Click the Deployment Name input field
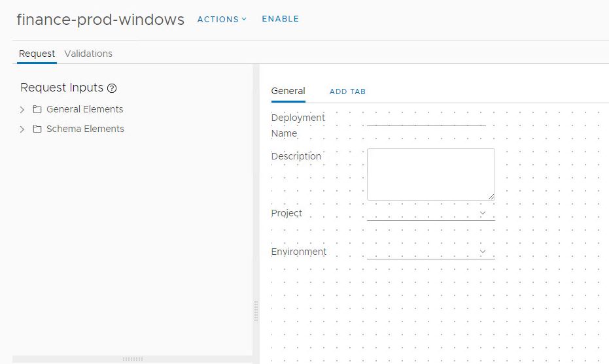 [x=426, y=119]
